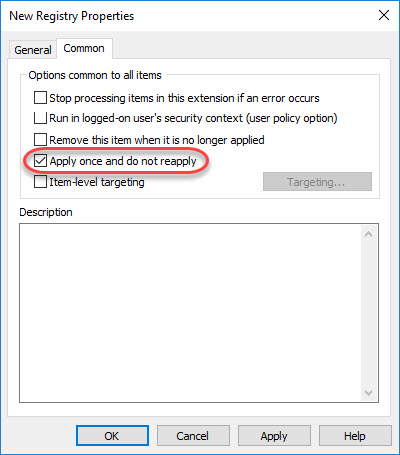The image size is (400, 455).
Task: Open Help for this dialog
Action: pyautogui.click(x=355, y=436)
